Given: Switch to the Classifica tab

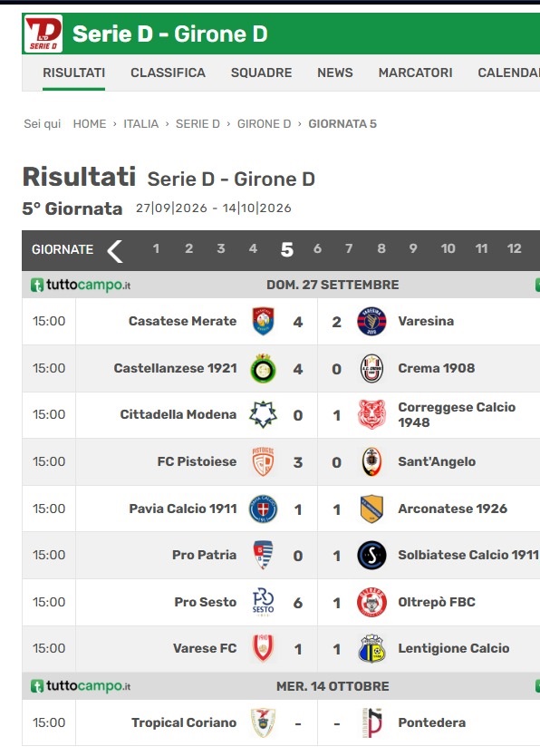Looking at the screenshot, I should point(168,73).
